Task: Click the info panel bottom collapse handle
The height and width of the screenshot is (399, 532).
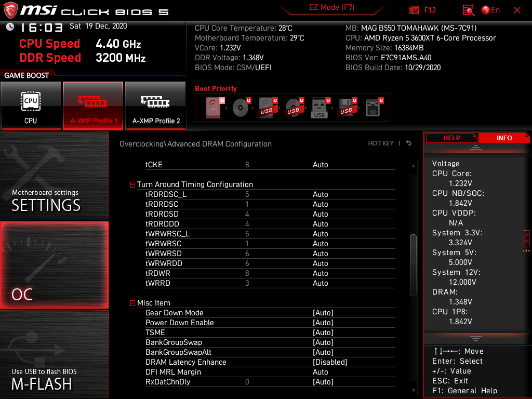Action: [x=476, y=339]
